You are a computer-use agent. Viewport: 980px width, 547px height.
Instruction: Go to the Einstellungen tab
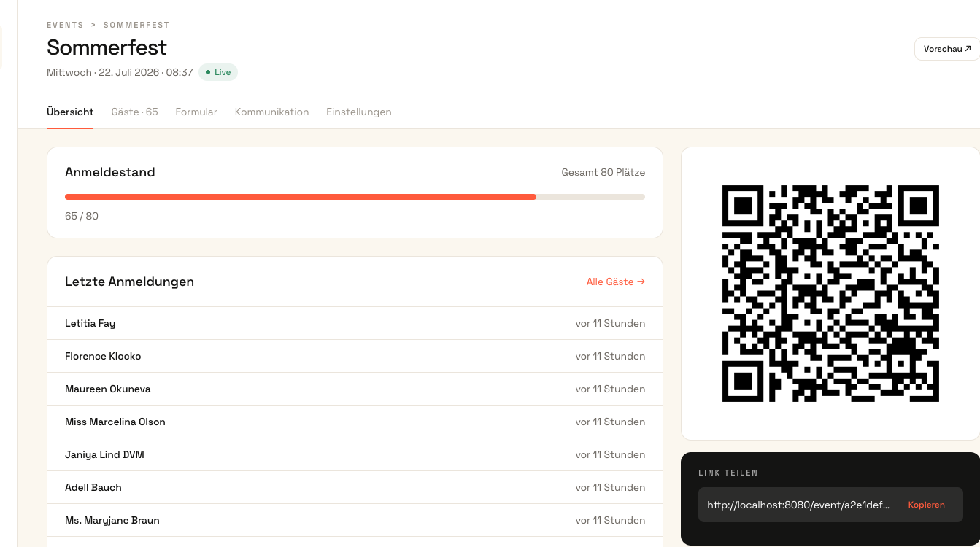click(x=359, y=112)
